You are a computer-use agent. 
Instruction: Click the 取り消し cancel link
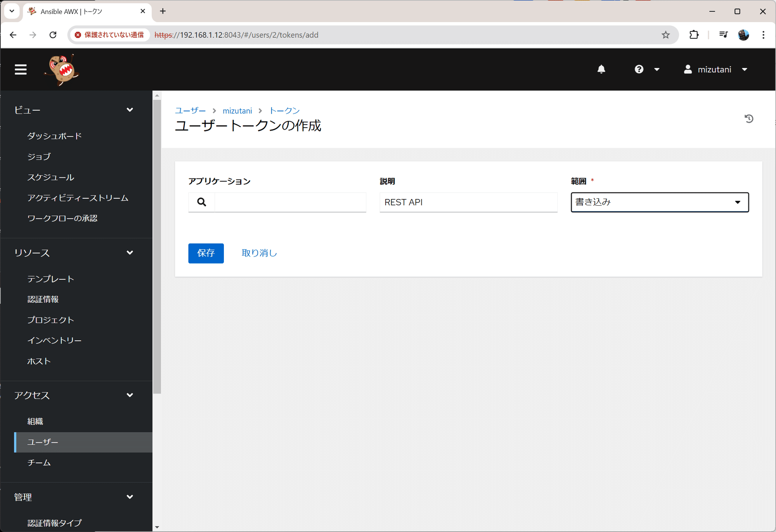258,253
